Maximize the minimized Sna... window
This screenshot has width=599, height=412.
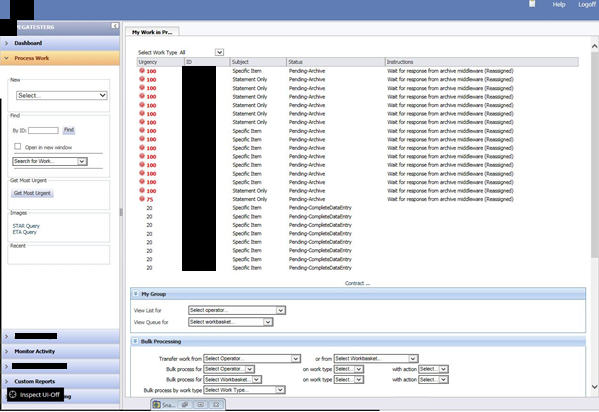click(201, 404)
